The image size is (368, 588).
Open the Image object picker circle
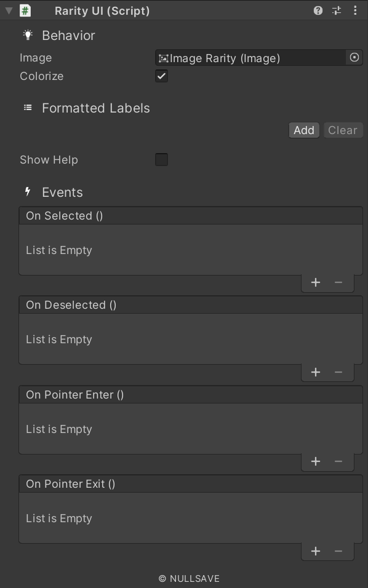[354, 58]
